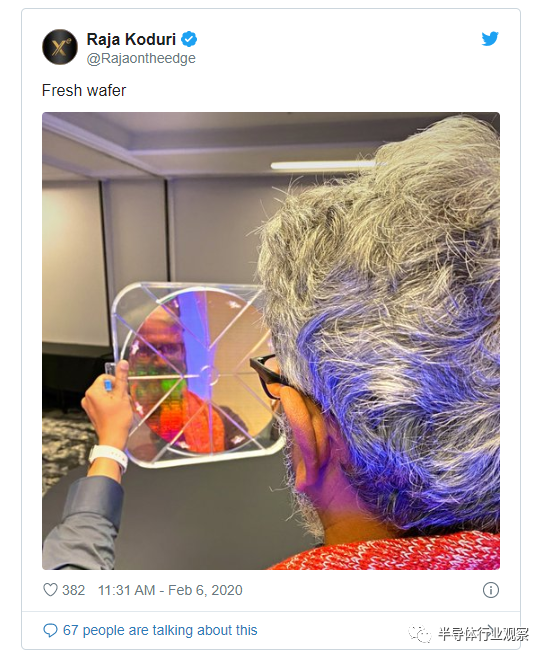Click the 半导体行业观察 watermark text
The height and width of the screenshot is (659, 546).
(x=483, y=634)
